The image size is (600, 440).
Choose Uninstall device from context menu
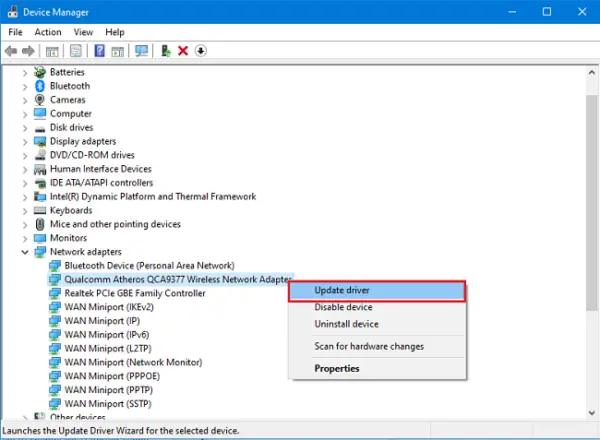(x=377, y=324)
